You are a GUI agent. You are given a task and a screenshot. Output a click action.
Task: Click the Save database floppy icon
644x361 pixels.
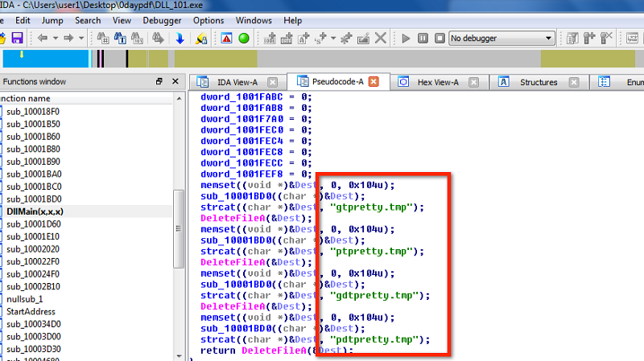(16, 38)
